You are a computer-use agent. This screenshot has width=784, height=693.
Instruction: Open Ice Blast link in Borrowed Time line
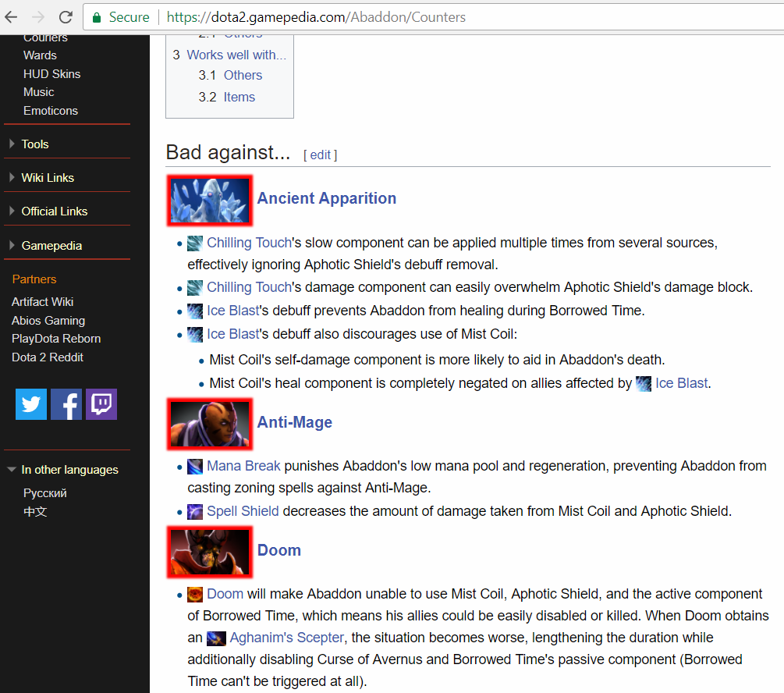click(233, 311)
